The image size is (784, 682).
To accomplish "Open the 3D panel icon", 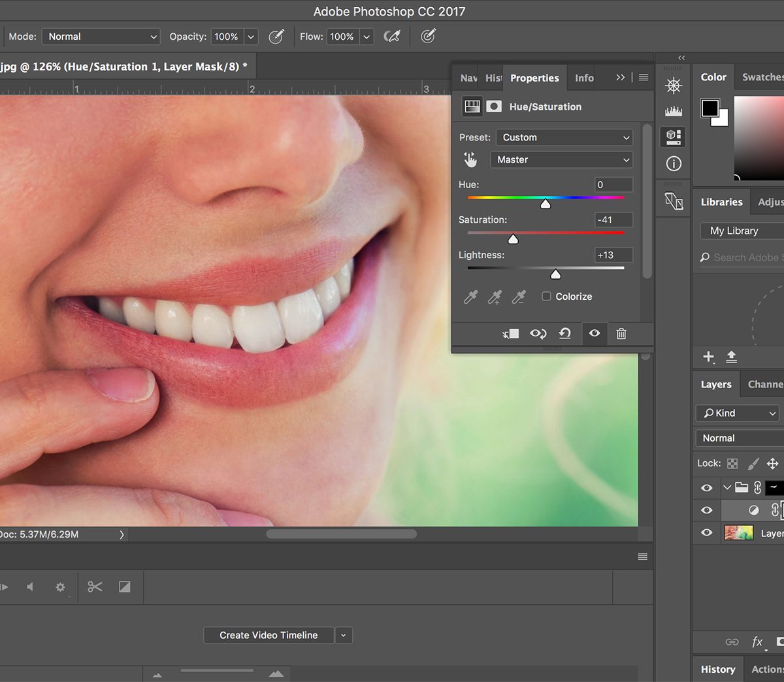I will [674, 137].
